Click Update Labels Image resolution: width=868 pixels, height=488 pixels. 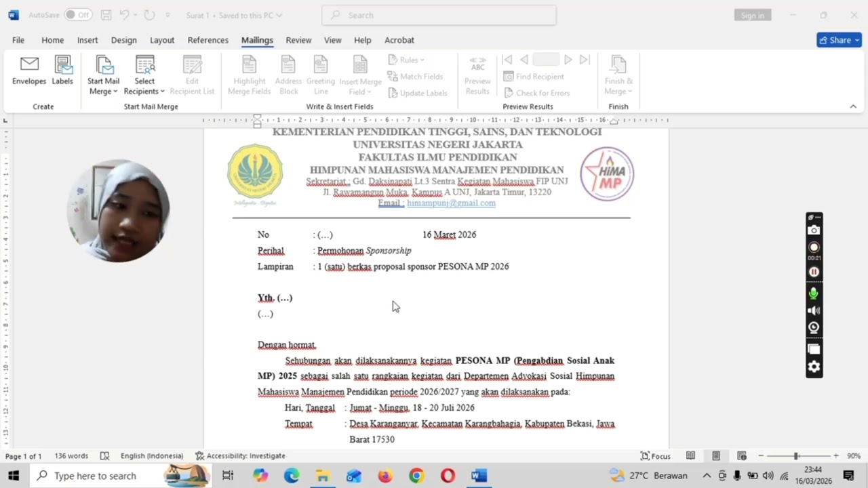coord(417,93)
